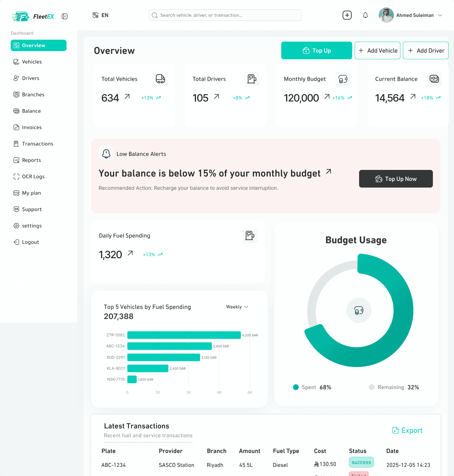Click the Date column header

[x=393, y=451]
